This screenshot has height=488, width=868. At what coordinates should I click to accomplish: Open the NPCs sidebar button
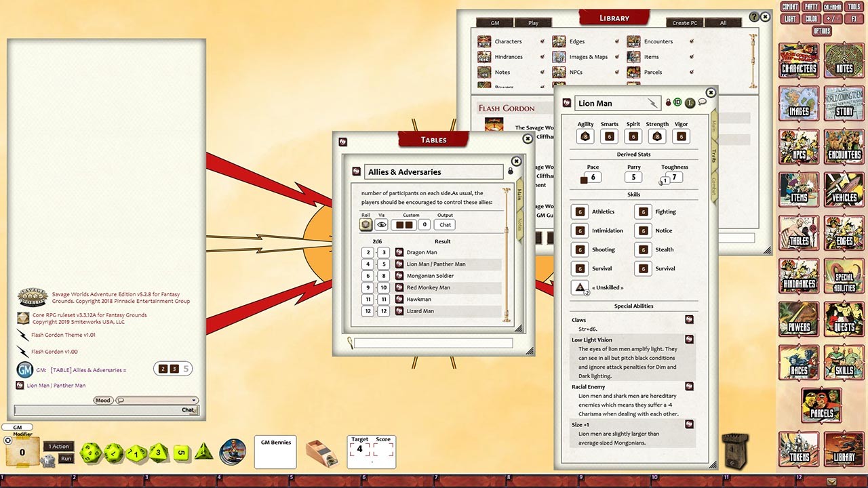point(799,147)
